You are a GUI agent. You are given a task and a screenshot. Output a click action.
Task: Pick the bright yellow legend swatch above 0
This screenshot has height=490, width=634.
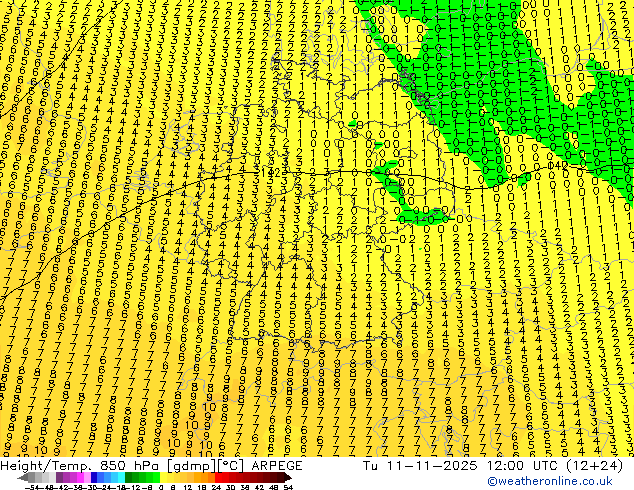(x=164, y=478)
